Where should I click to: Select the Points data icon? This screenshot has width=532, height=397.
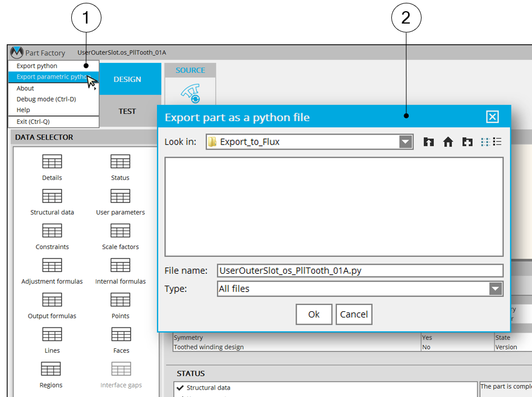(121, 301)
